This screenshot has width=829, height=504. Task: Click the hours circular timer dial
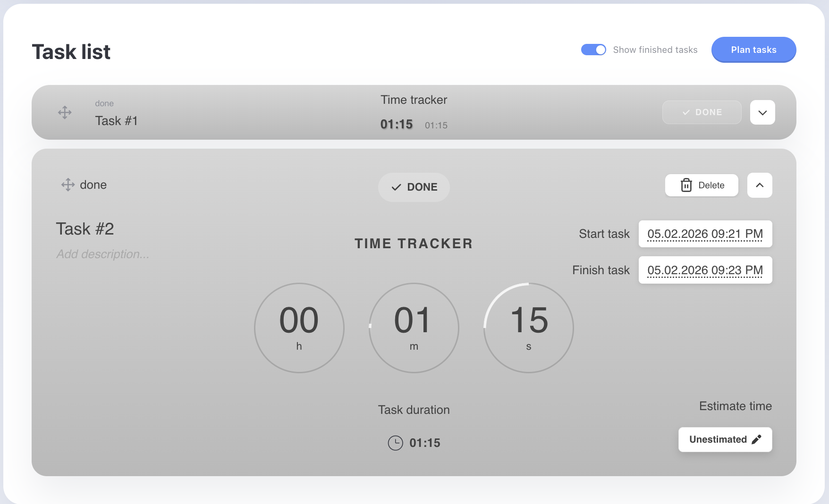299,328
